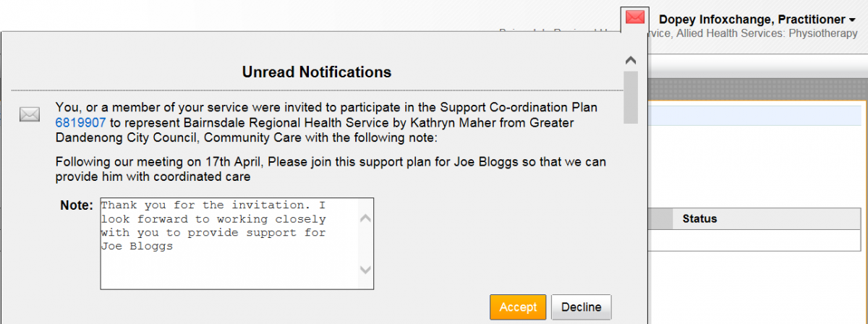Click the empty row under Status column
Viewport: 868px width, 324px height.
click(x=752, y=241)
